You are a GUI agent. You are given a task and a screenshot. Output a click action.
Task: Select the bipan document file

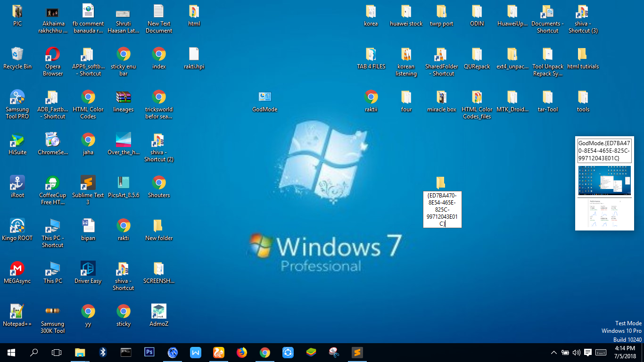point(88,230)
